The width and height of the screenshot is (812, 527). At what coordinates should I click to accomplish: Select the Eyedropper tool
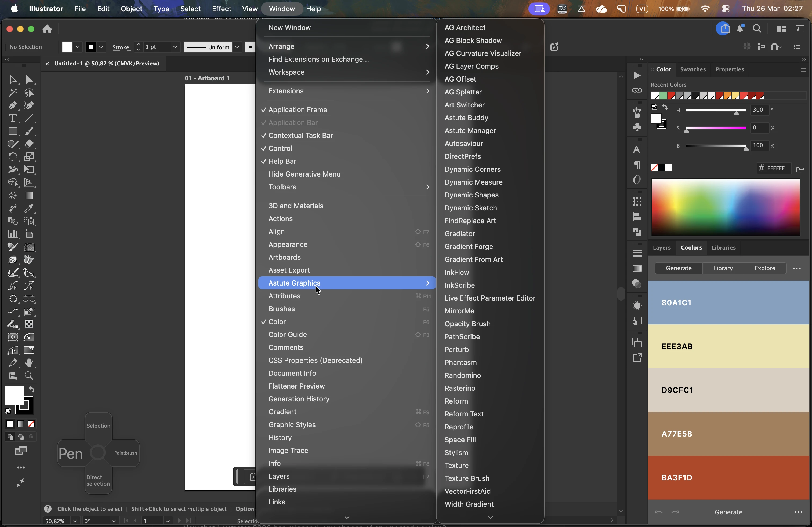[29, 208]
